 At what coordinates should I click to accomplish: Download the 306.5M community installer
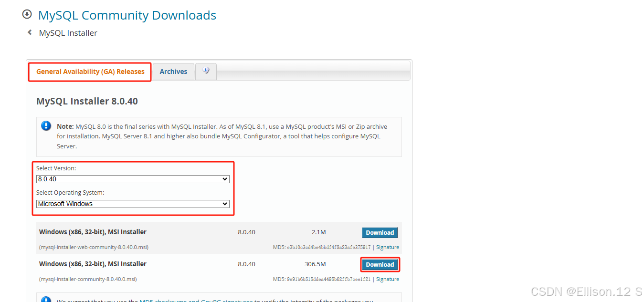point(380,264)
